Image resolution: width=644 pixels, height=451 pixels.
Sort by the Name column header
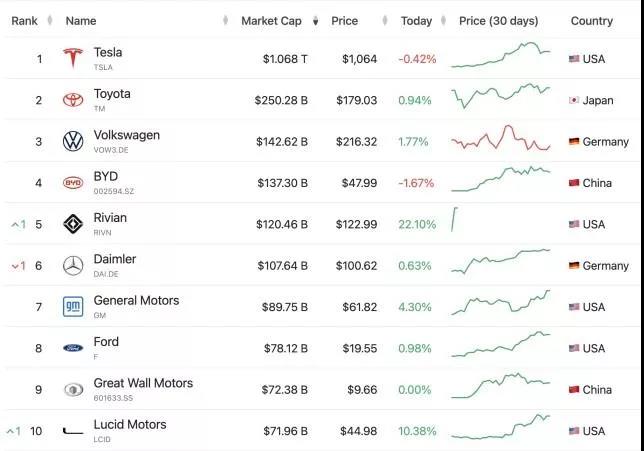click(81, 21)
